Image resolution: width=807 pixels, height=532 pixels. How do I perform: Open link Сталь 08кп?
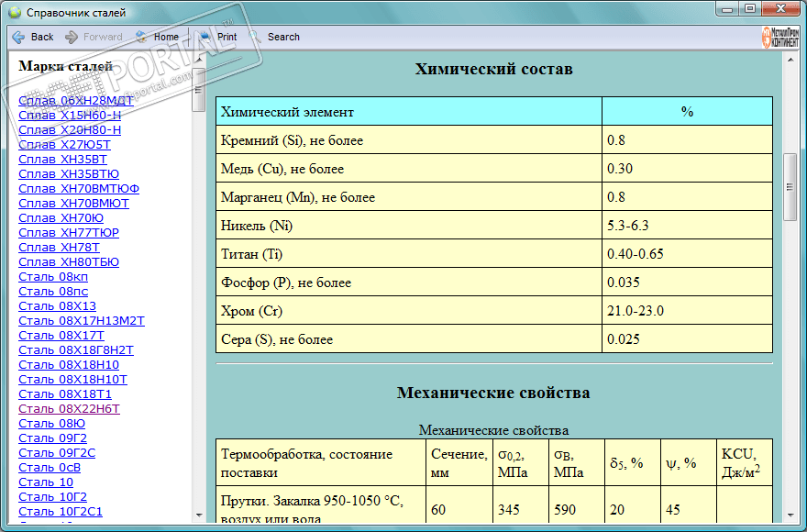click(x=53, y=277)
